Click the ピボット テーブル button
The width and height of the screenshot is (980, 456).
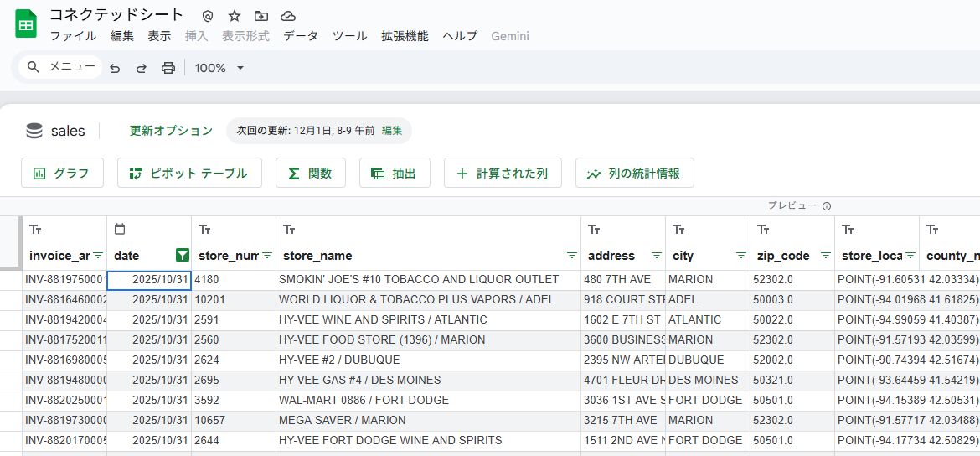coord(189,174)
